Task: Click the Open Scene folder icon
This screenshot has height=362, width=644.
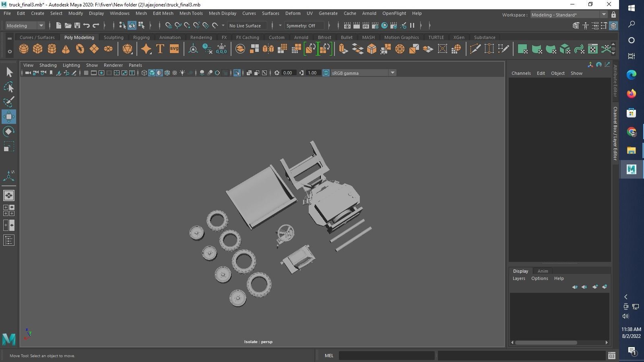Action: point(68,26)
